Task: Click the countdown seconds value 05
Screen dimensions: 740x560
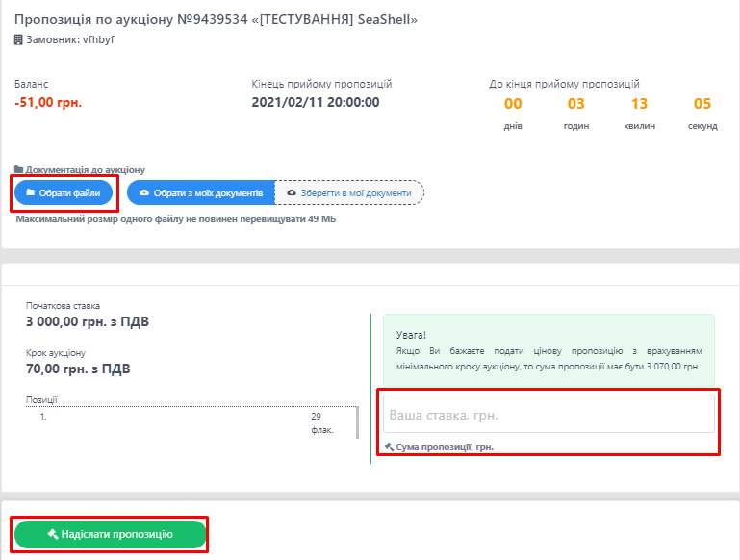Action: pyautogui.click(x=702, y=104)
